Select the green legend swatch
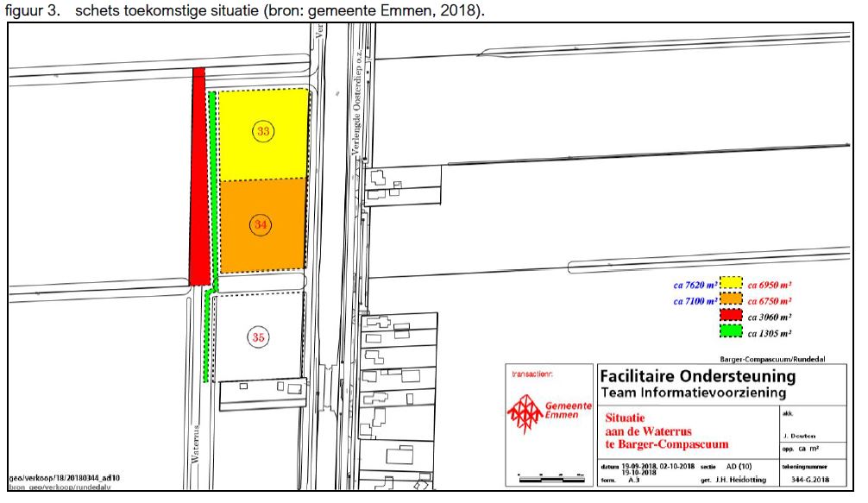This screenshot has width=868, height=503. [x=731, y=333]
